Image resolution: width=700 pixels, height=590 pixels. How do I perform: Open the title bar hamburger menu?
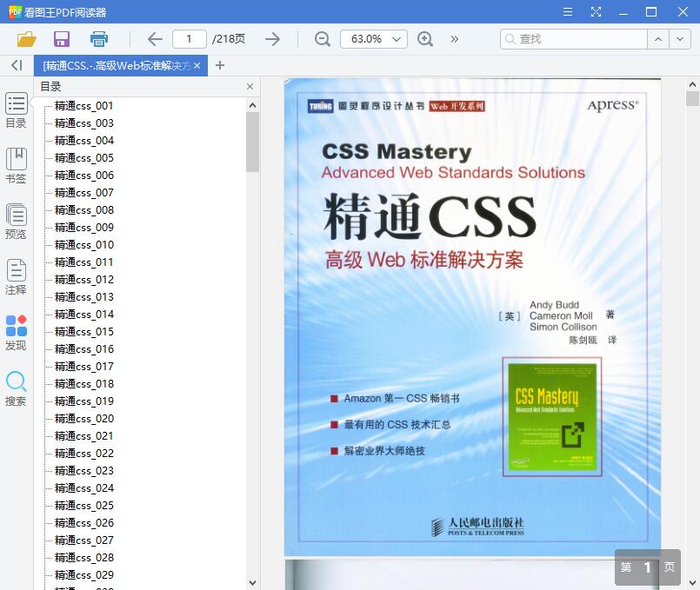(x=568, y=12)
